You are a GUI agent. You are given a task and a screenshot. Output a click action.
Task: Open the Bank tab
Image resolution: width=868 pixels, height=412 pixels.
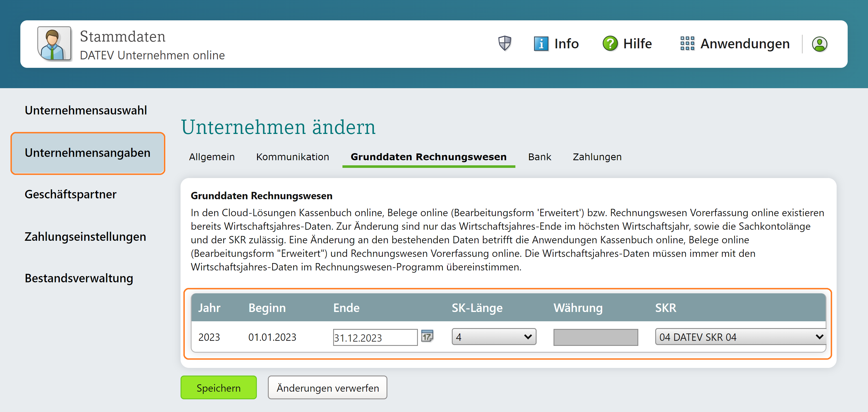[539, 157]
